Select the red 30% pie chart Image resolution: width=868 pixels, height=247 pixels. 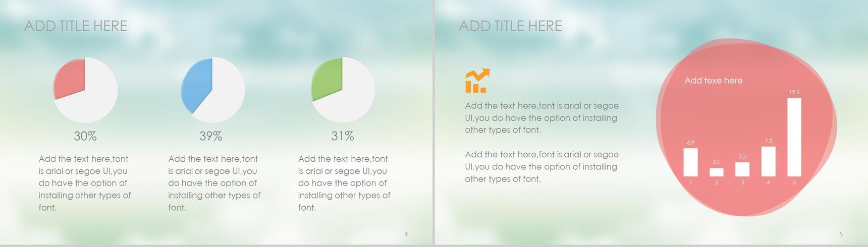pyautogui.click(x=85, y=90)
